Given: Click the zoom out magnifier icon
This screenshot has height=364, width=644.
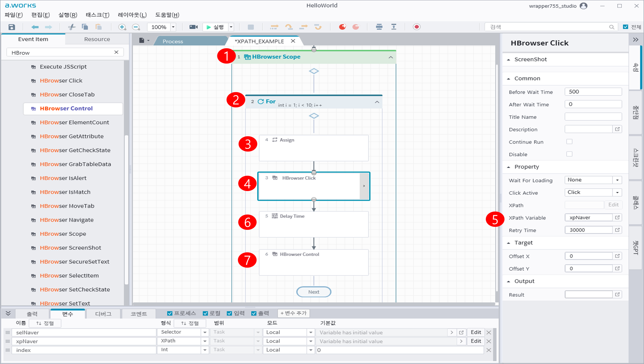Looking at the screenshot, I should (136, 27).
